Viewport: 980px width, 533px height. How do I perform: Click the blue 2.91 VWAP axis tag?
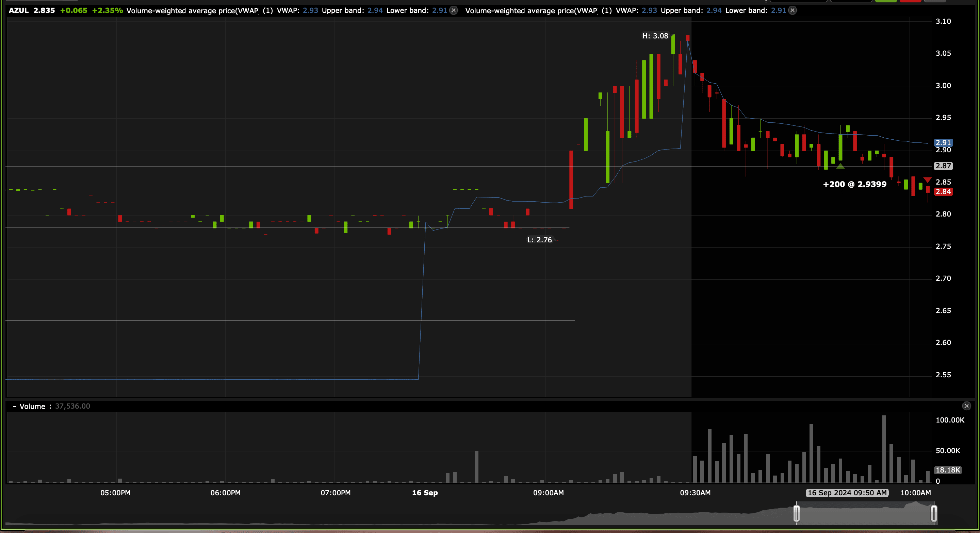click(943, 142)
